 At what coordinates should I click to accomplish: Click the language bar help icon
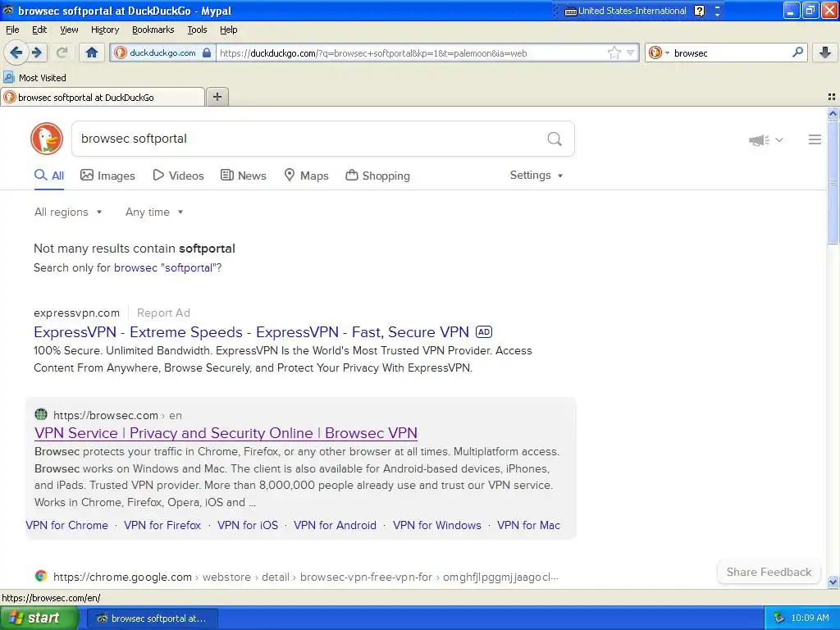(x=699, y=11)
